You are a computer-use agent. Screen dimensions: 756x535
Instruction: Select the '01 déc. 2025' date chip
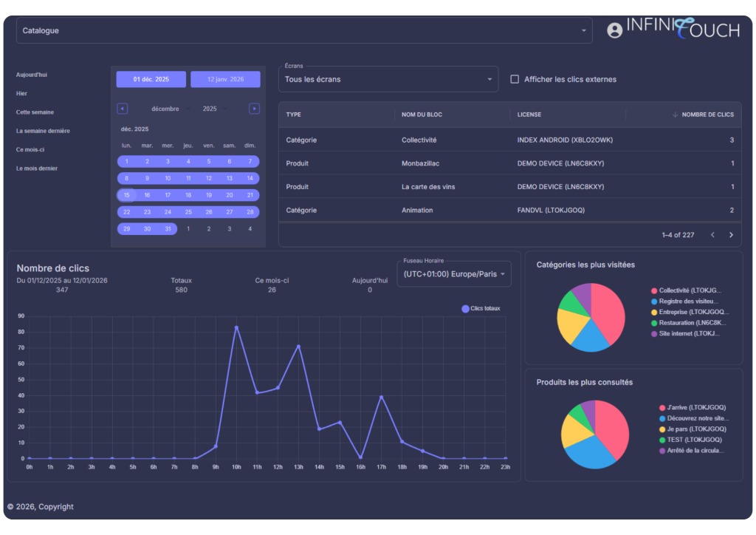click(151, 79)
